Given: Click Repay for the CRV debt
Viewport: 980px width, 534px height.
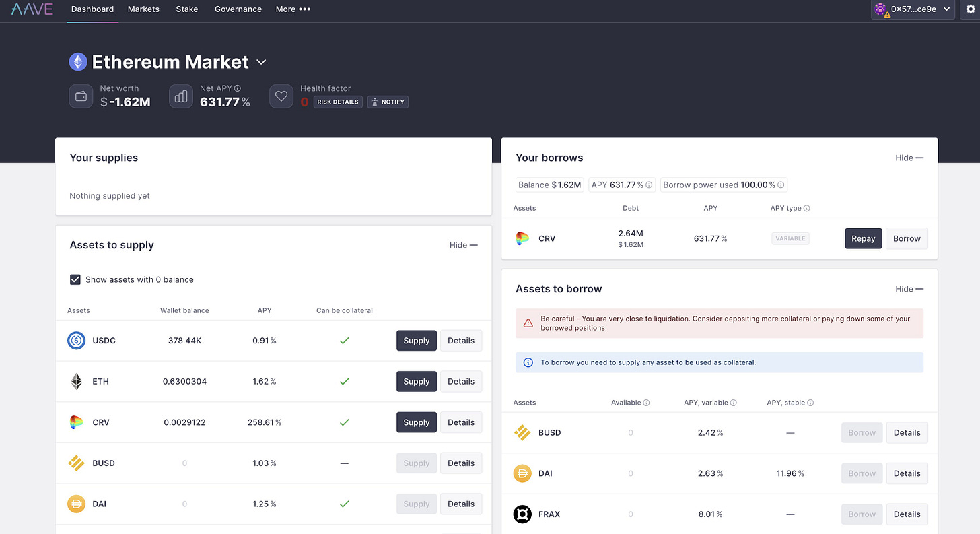Looking at the screenshot, I should coord(864,238).
